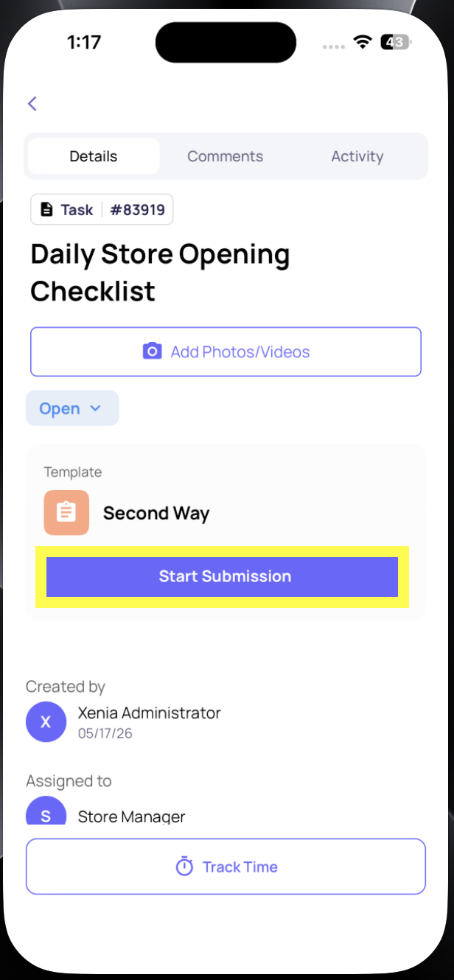The image size is (454, 980).
Task: Tap the battery indicator in status bar
Action: point(396,42)
